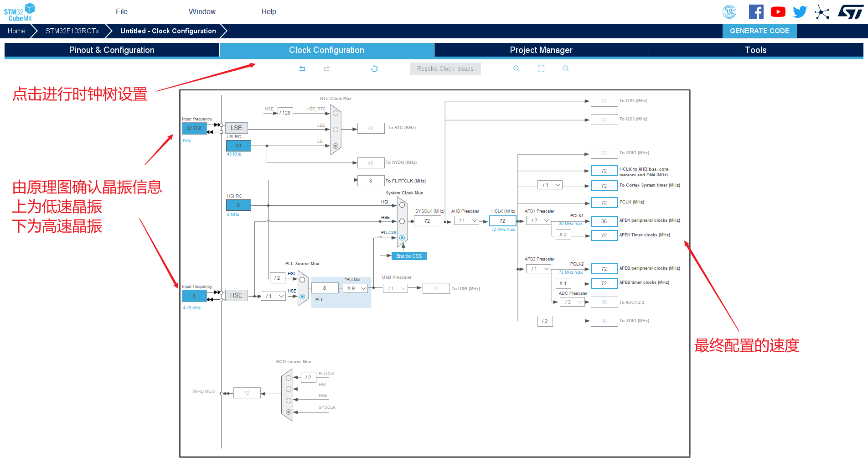868x475 pixels.
Task: Select PLLCLK in MCO source Mux
Action: [289, 378]
